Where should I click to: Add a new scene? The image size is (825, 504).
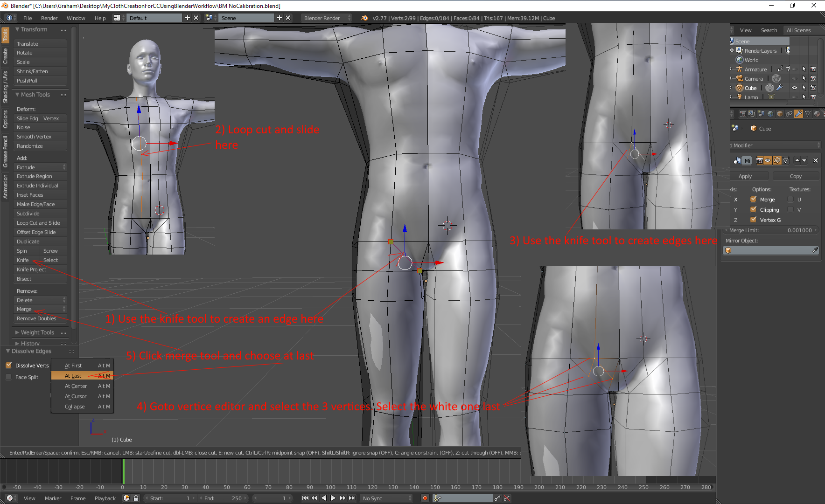(x=280, y=18)
